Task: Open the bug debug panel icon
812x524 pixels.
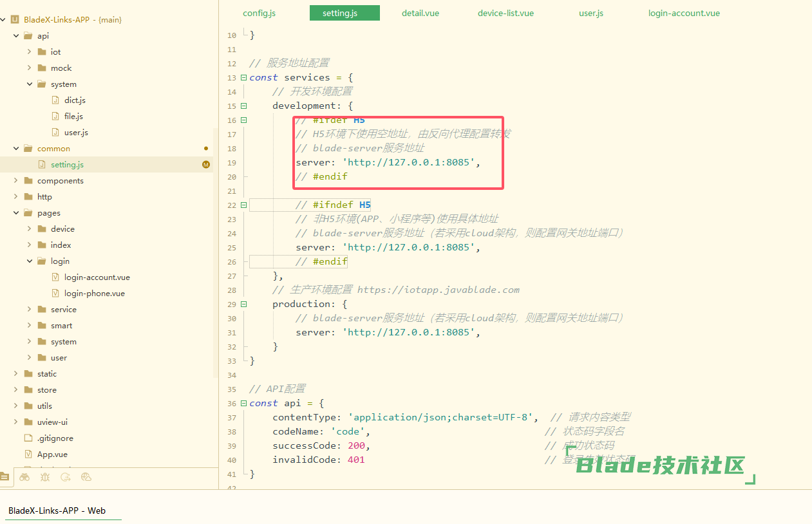Action: point(45,477)
